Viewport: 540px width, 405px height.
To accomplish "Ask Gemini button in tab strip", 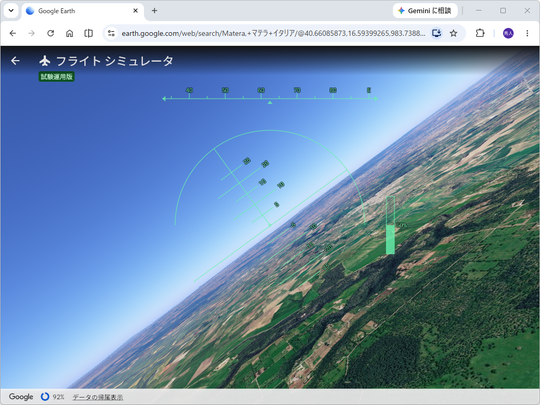I will point(425,11).
